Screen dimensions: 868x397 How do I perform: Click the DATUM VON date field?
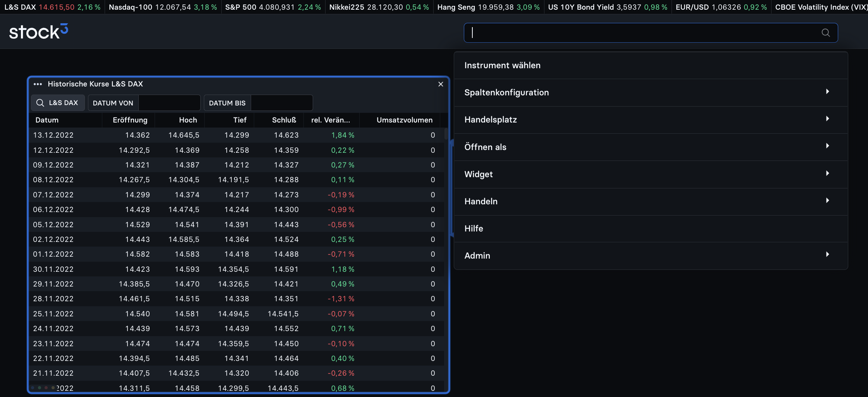[169, 103]
